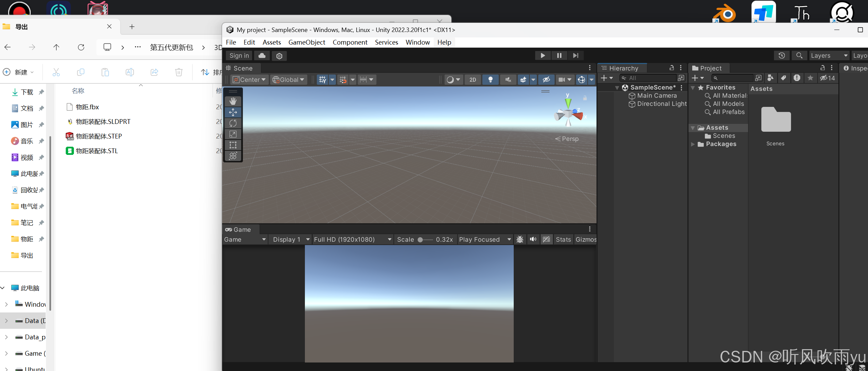Toggle scene audio mute
The width and height of the screenshot is (868, 371).
pyautogui.click(x=508, y=80)
